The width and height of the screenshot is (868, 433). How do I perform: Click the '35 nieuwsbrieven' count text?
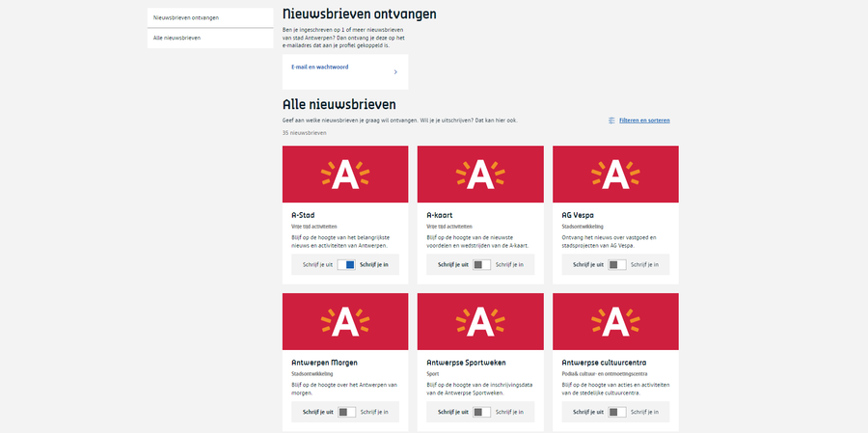click(305, 133)
